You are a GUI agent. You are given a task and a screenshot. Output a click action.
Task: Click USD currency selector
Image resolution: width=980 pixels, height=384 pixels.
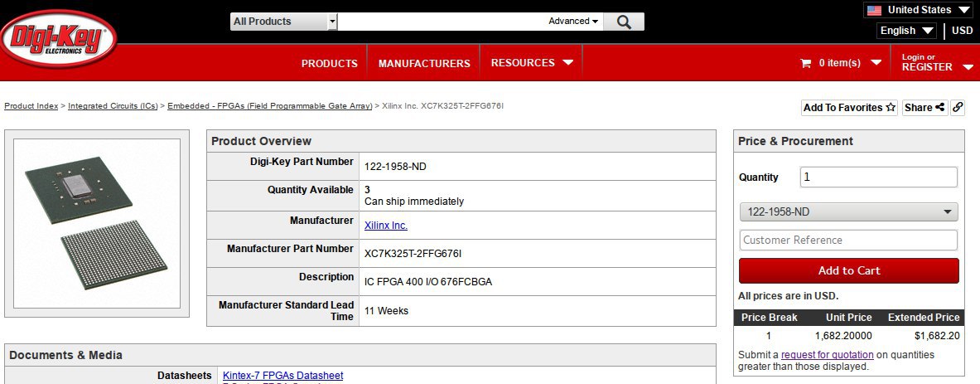962,31
